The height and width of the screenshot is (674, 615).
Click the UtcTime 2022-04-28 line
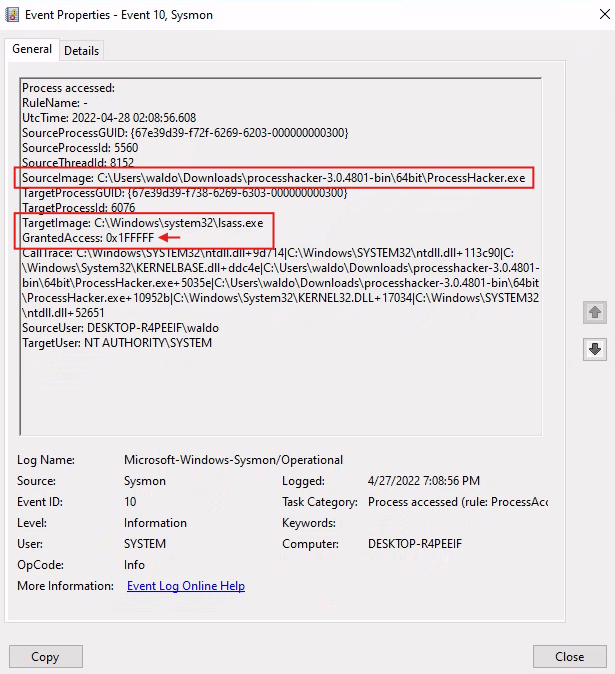pyautogui.click(x=109, y=118)
